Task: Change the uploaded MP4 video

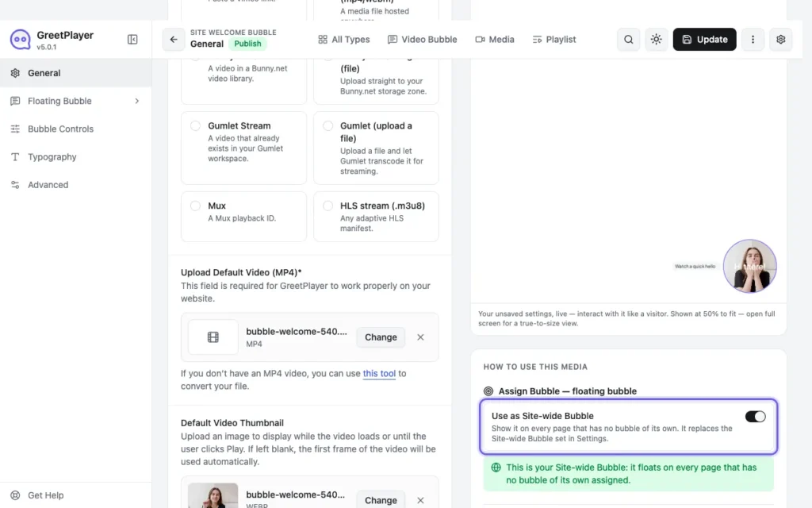Action: [x=381, y=337]
